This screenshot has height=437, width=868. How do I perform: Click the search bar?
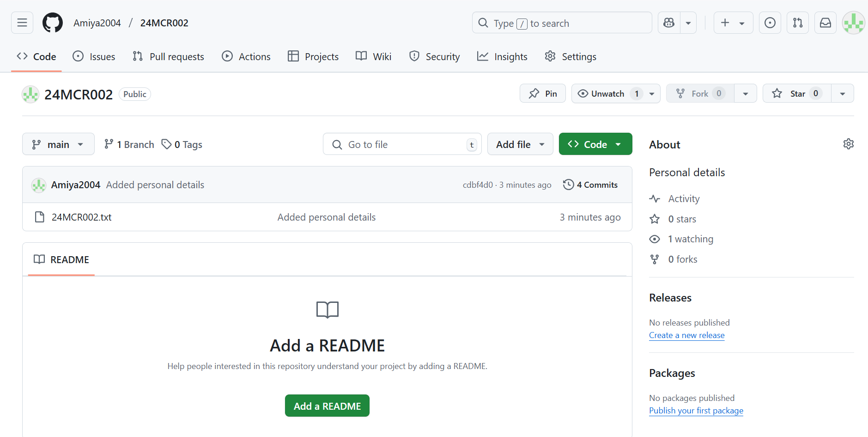(562, 23)
